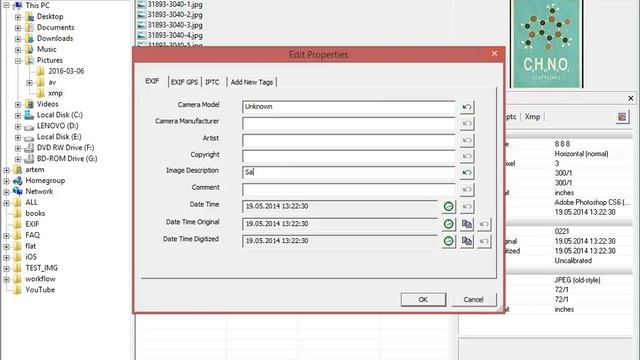Revert the Camera Manufacturer field value
The width and height of the screenshot is (640, 360).
(x=467, y=123)
